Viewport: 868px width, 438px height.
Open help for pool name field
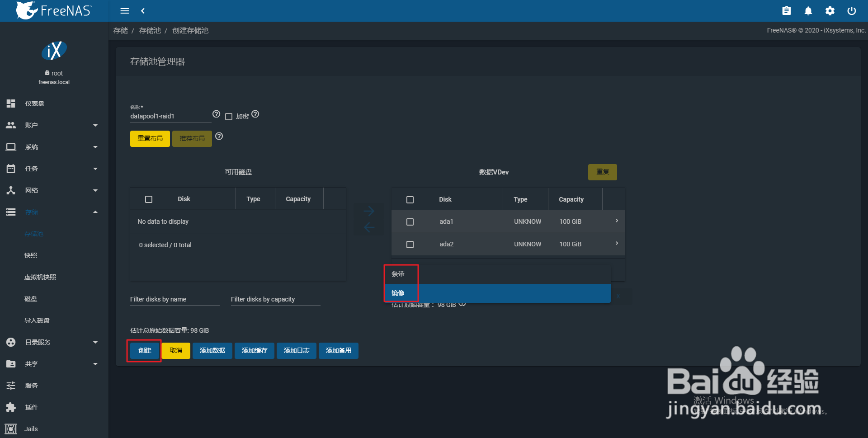216,114
